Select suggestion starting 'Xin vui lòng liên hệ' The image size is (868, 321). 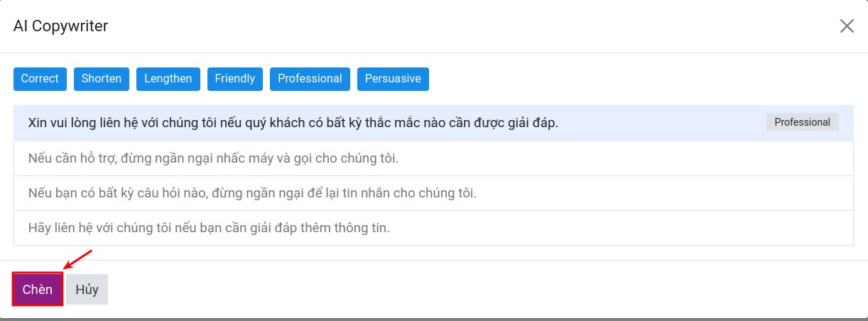(433, 123)
